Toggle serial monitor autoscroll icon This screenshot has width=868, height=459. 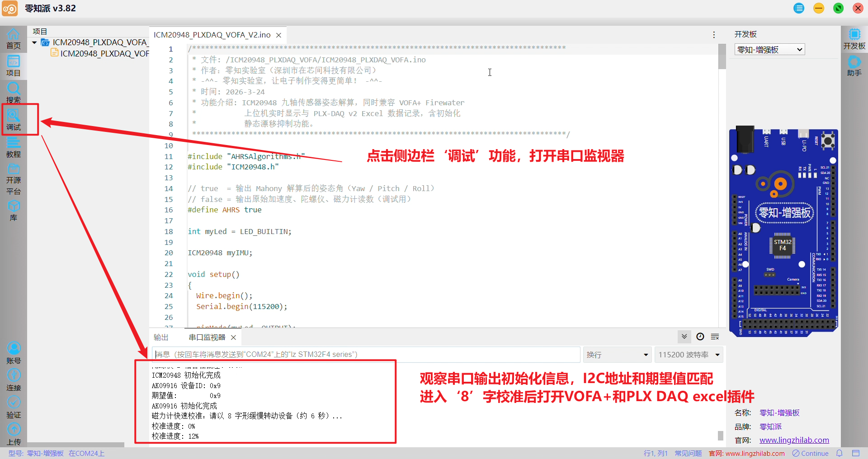(684, 337)
